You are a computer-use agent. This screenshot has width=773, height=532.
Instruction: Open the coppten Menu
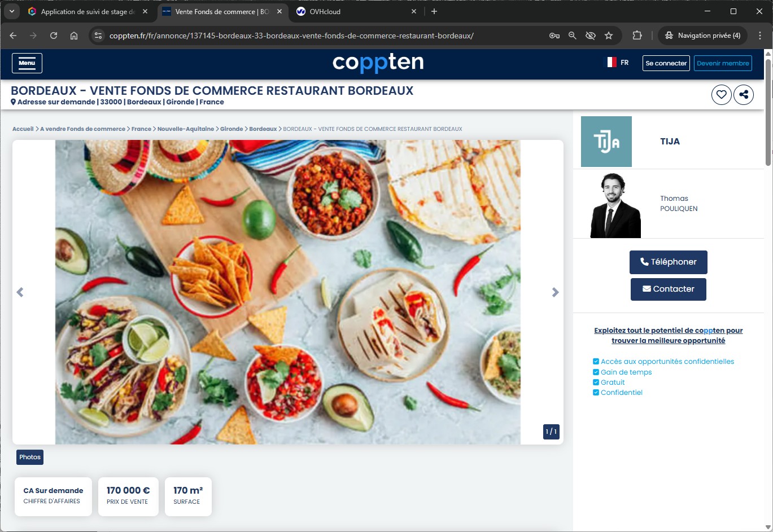pos(27,63)
